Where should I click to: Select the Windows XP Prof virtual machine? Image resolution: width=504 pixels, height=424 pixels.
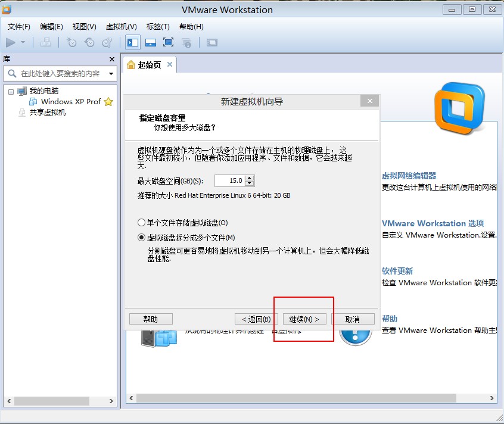pos(71,101)
